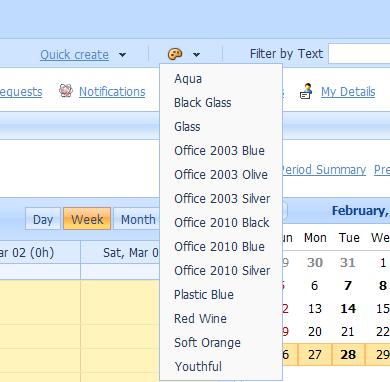This screenshot has height=382, width=390.
Task: Apply the Soft Orange theme
Action: coord(221,343)
